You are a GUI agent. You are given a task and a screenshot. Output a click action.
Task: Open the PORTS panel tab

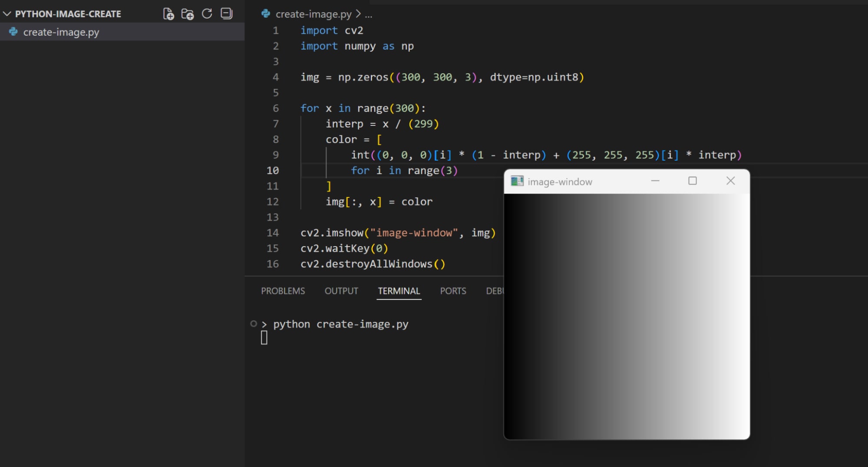453,291
